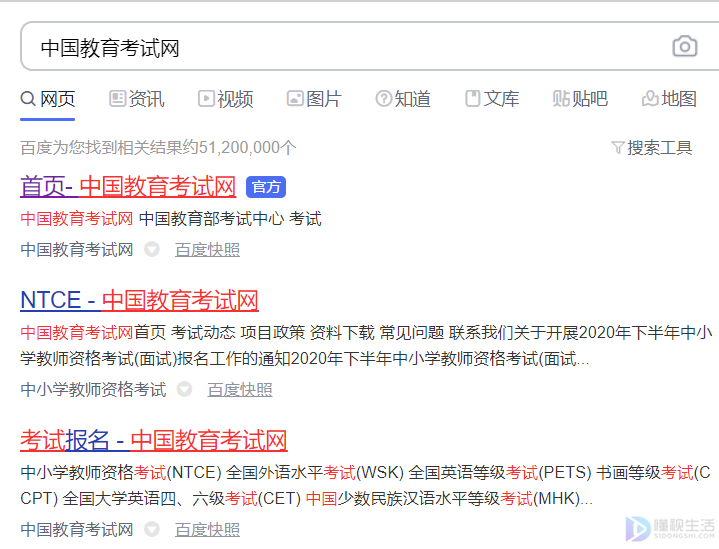Viewport: 719px width, 549px height.
Task: Expand dropdown arrow beside first 中国教育考试网 source
Action: pyautogui.click(x=152, y=250)
